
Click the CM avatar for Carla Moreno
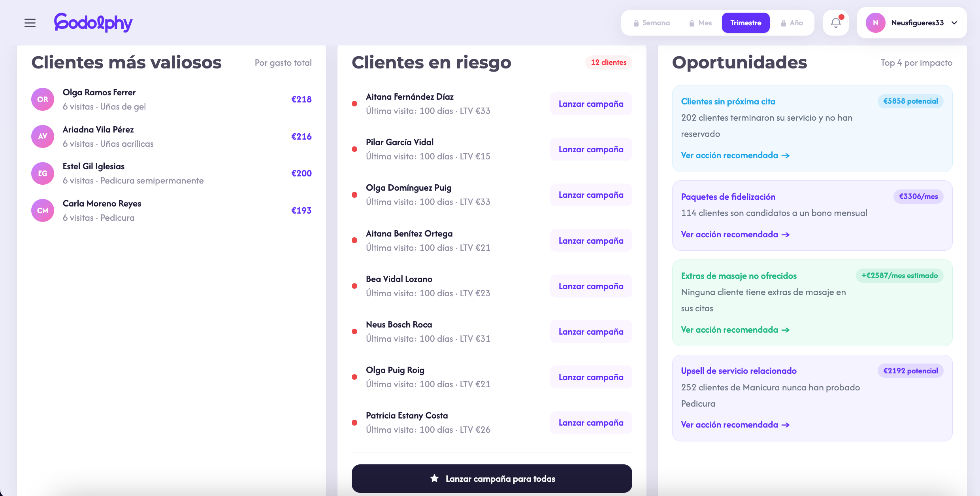coord(43,210)
